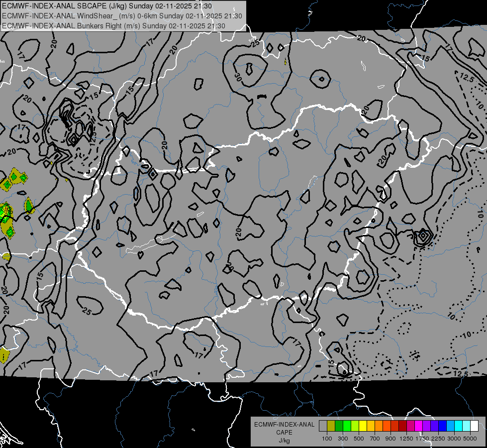Select the magenta legend swatch
This screenshot has height=448, width=487.
click(x=419, y=426)
